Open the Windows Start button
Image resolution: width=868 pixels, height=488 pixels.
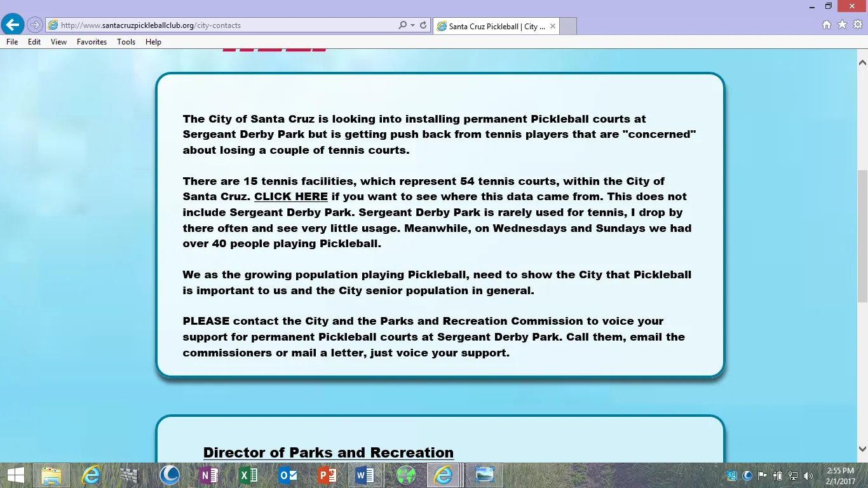[x=15, y=475]
